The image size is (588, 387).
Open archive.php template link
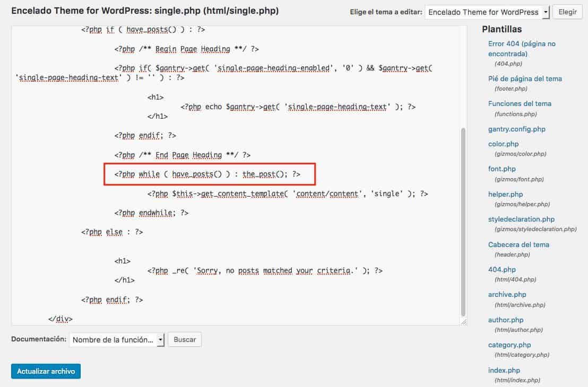tap(507, 294)
